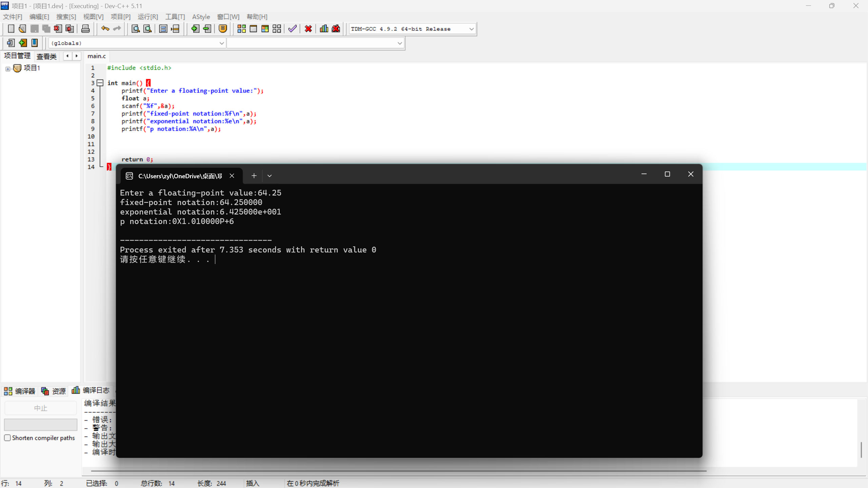Click the Undo arrow icon

tap(105, 29)
